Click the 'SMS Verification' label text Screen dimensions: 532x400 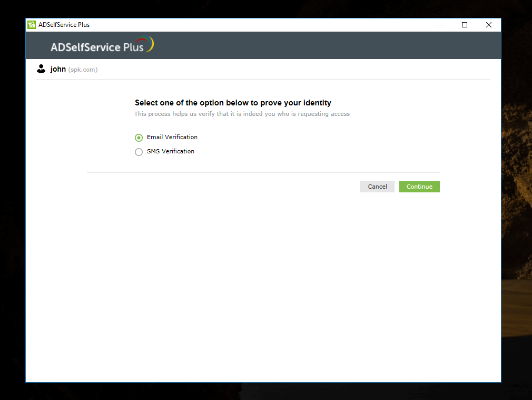point(170,151)
